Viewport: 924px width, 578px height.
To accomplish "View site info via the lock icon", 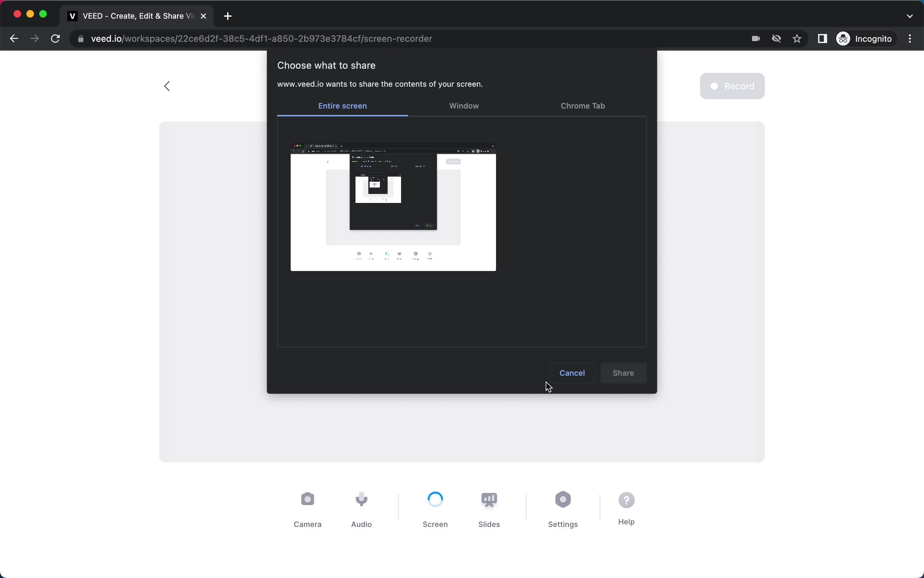I will click(x=81, y=39).
